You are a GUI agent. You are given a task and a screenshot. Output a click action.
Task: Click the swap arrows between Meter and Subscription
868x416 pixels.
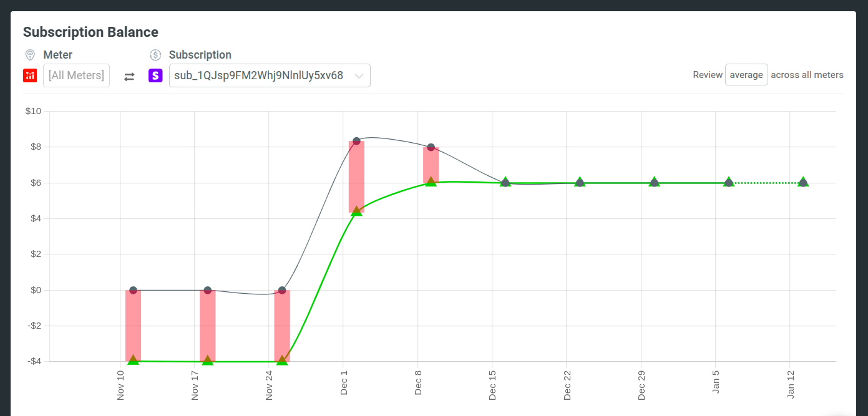(129, 75)
